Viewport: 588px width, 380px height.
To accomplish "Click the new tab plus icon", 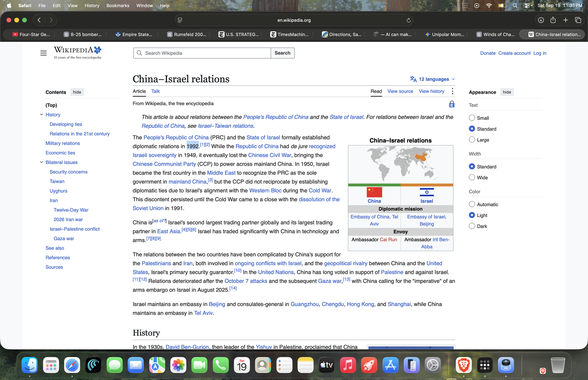I will pyautogui.click(x=566, y=20).
